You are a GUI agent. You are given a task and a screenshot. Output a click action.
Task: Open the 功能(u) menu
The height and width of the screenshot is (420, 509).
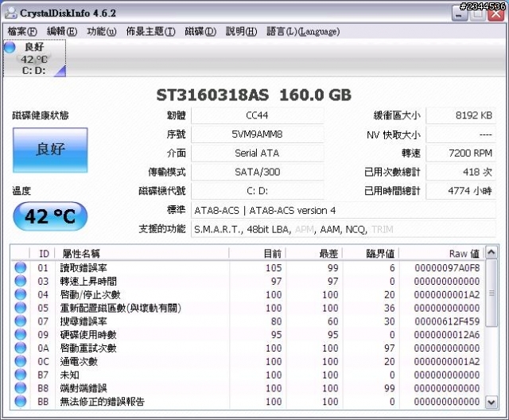[x=101, y=32]
